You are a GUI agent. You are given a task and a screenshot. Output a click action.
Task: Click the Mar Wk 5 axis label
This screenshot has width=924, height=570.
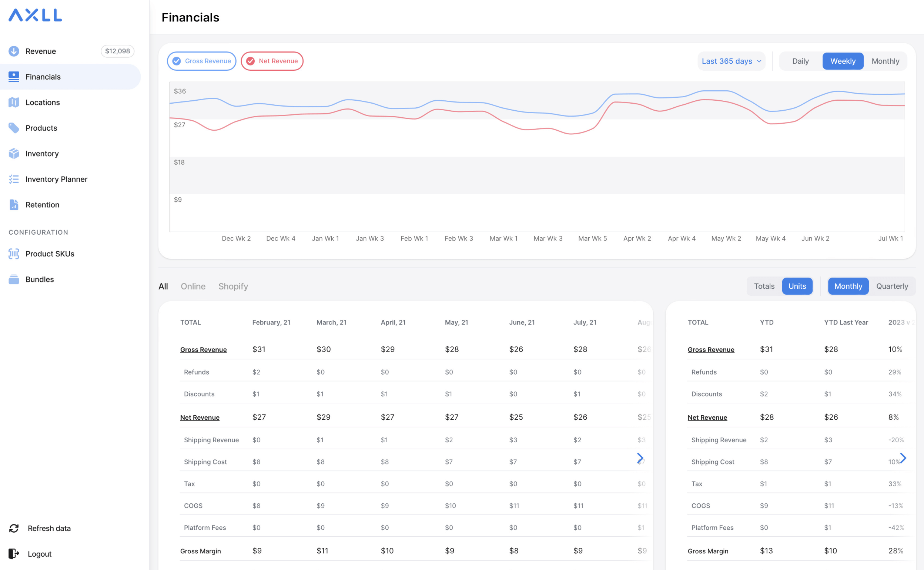click(x=593, y=238)
